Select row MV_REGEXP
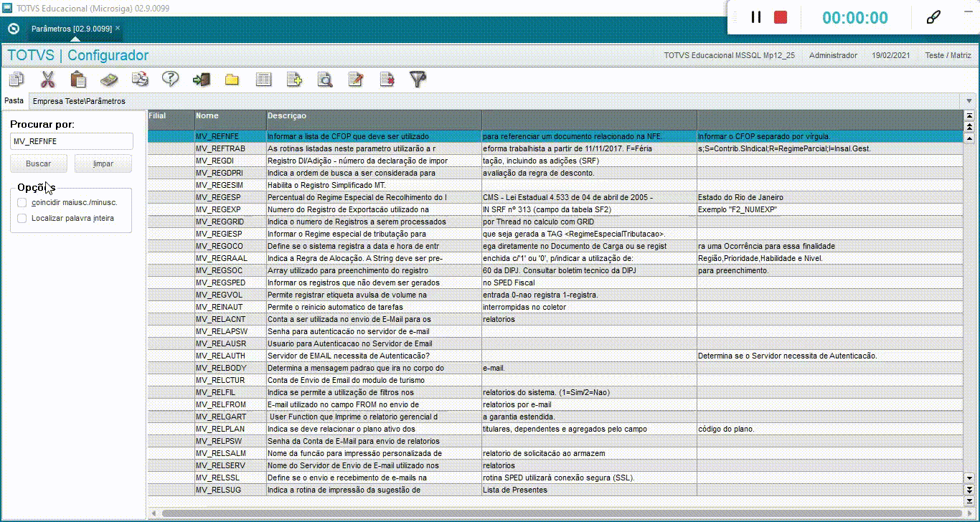The height and width of the screenshot is (522, 980). (x=555, y=209)
